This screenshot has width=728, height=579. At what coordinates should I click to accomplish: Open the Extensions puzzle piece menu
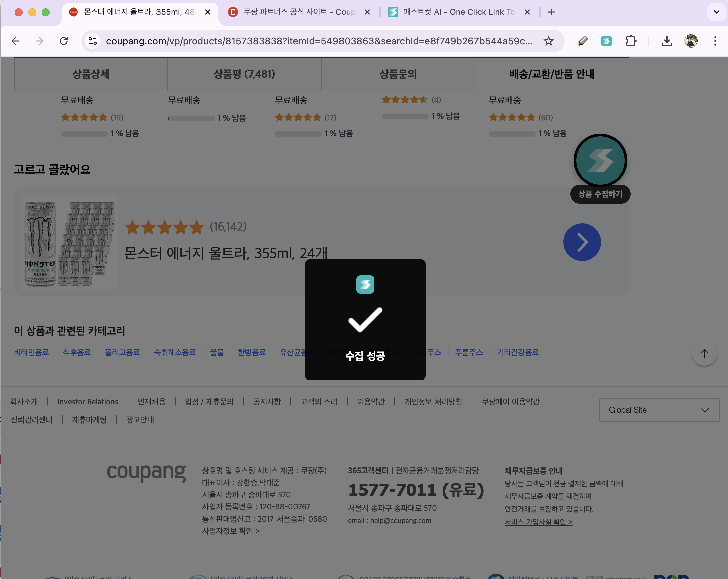tap(631, 41)
